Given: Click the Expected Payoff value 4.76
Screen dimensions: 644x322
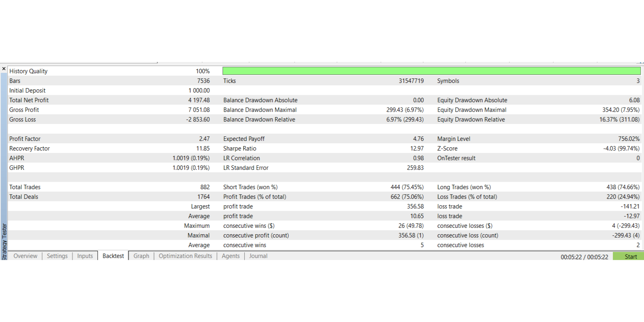Looking at the screenshot, I should click(x=419, y=139).
